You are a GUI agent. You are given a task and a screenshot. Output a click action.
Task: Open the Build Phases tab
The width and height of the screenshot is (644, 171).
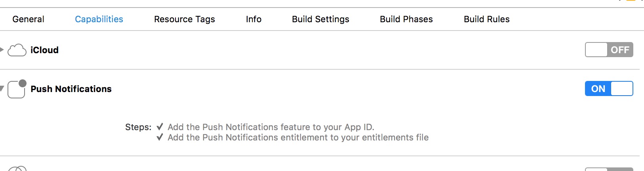click(406, 19)
